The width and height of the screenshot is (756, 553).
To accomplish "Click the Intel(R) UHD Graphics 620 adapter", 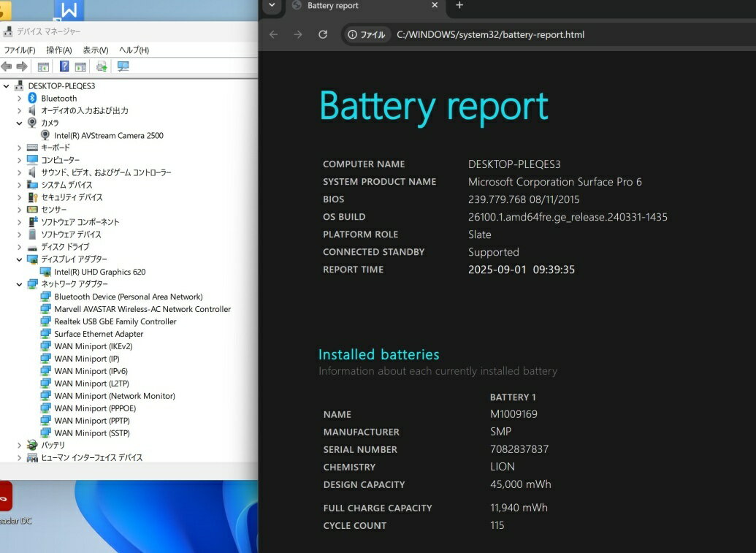I will point(101,272).
